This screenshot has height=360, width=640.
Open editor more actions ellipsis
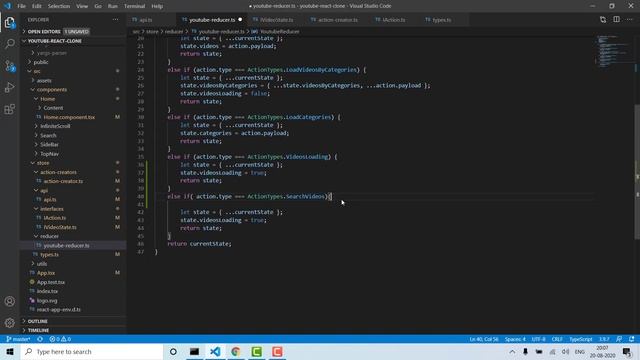click(x=630, y=20)
